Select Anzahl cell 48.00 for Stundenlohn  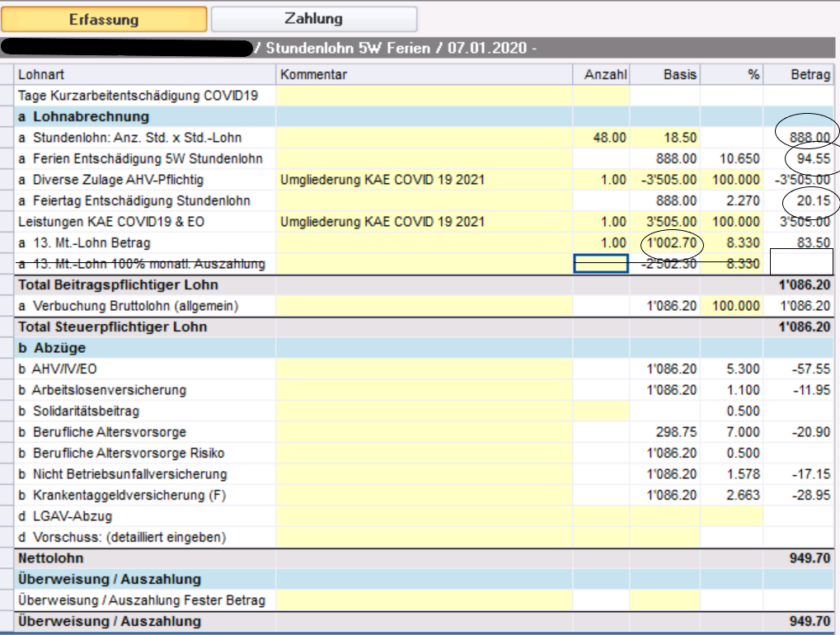coord(601,138)
